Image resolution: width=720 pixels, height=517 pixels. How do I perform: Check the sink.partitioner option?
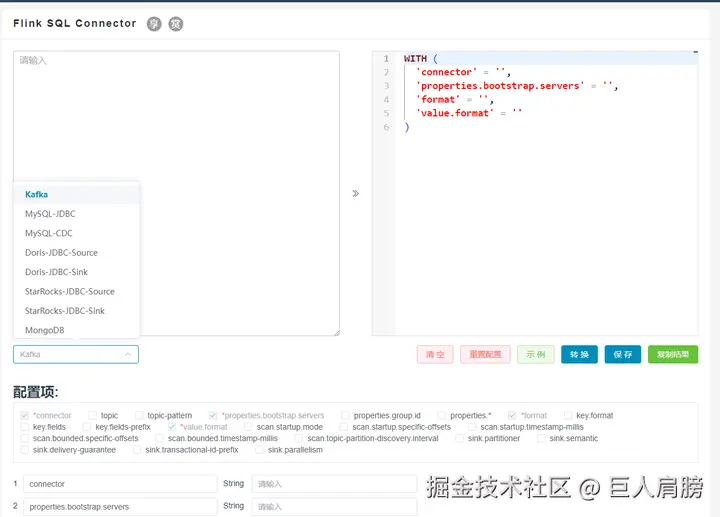459,438
